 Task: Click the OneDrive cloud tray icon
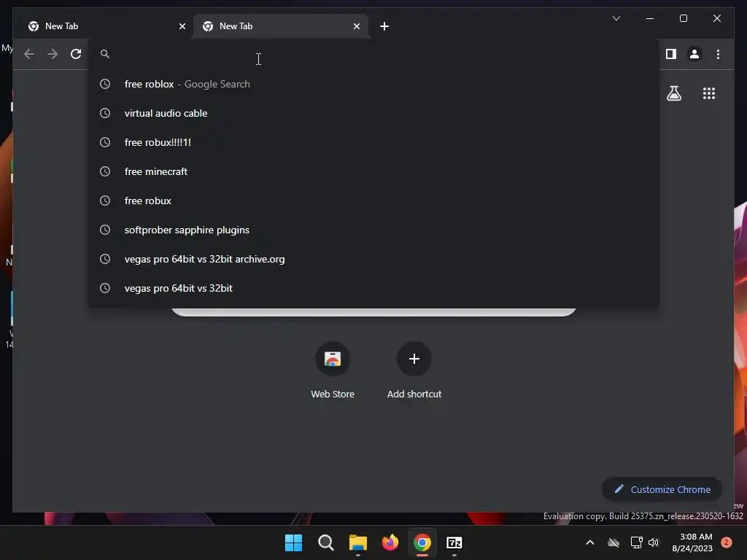(614, 542)
